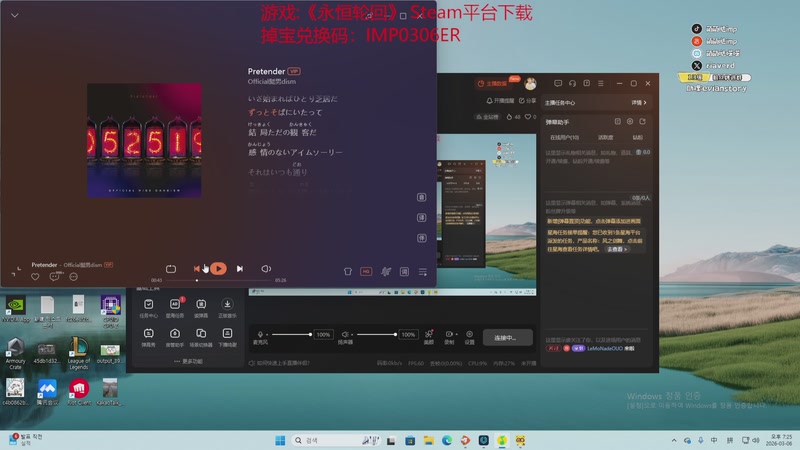This screenshot has height=450, width=800.
Task: Click 分享 share button
Action: click(528, 101)
